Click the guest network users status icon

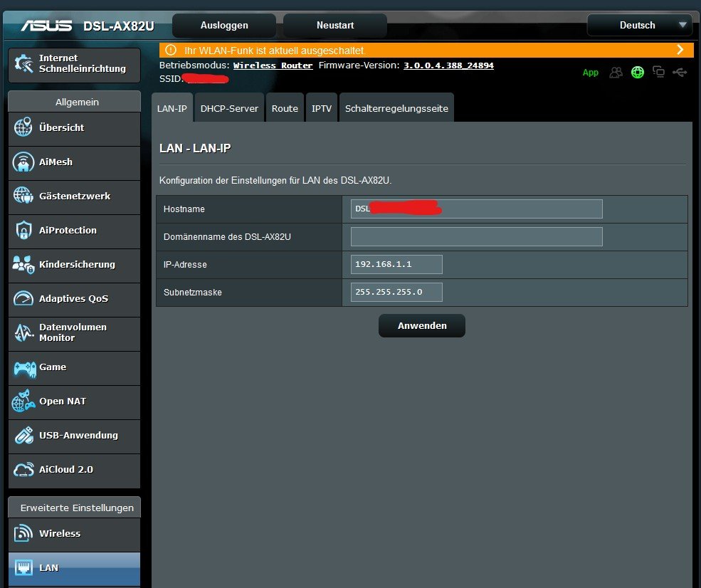coord(616,72)
